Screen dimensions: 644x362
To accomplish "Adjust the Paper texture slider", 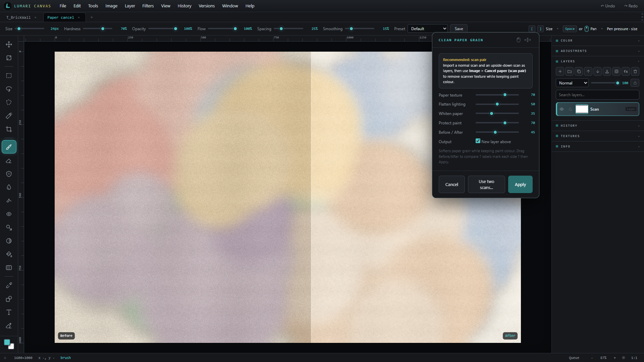I will (x=497, y=95).
